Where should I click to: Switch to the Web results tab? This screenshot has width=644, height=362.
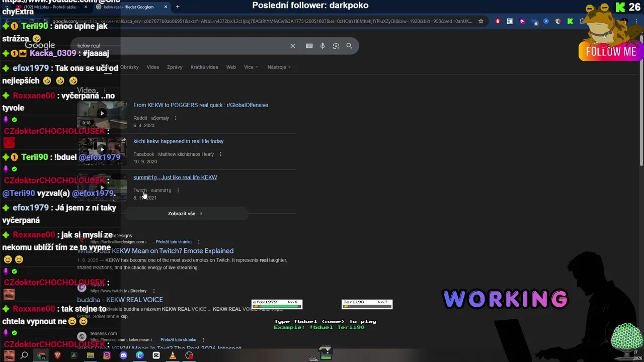231,67
